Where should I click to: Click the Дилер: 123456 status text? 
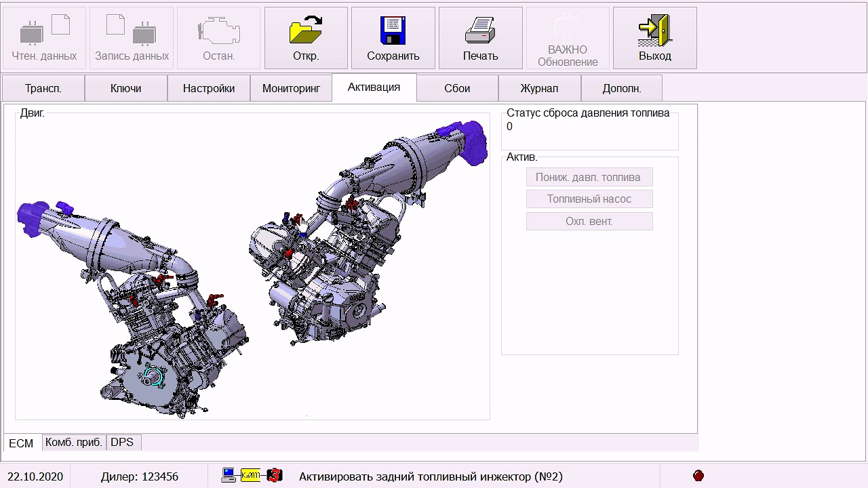point(140,476)
